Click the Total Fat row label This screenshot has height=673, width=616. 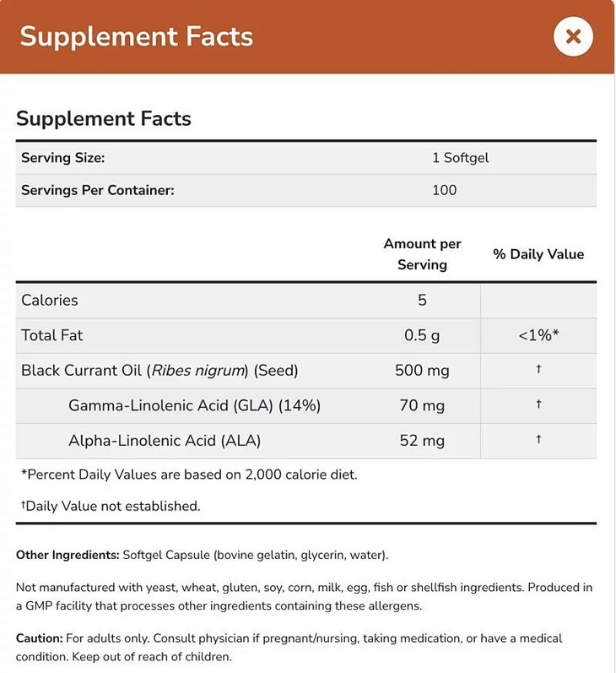[51, 335]
